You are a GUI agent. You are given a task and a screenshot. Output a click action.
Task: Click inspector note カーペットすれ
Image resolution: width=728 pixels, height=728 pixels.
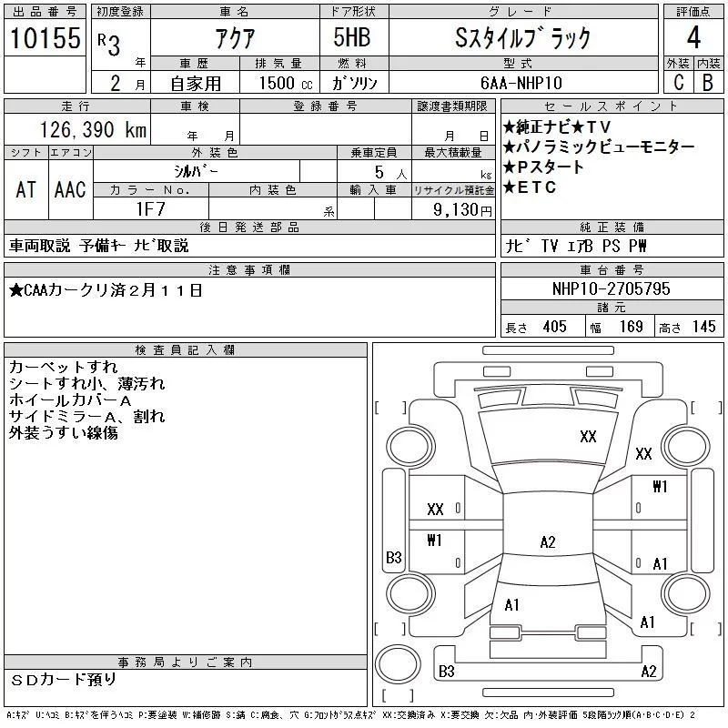63,367
